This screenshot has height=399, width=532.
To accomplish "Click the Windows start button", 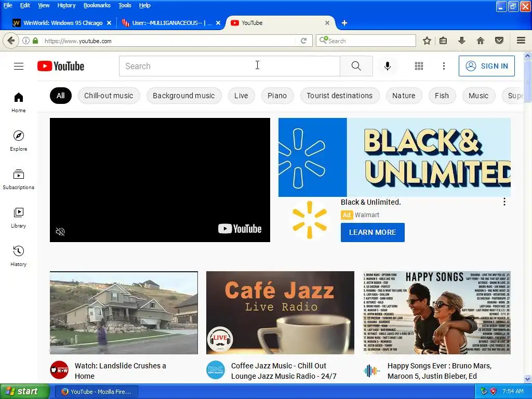I will tap(24, 392).
